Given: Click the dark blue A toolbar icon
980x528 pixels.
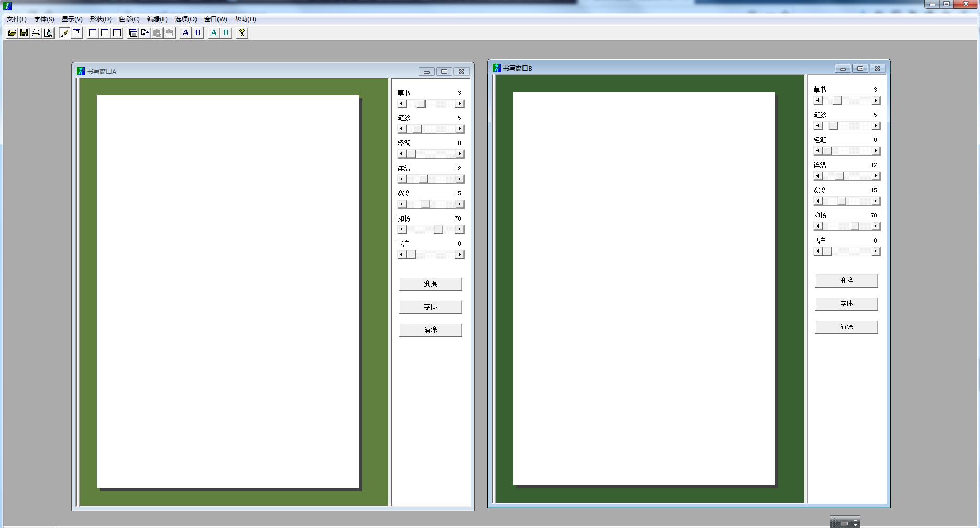Looking at the screenshot, I should click(186, 33).
